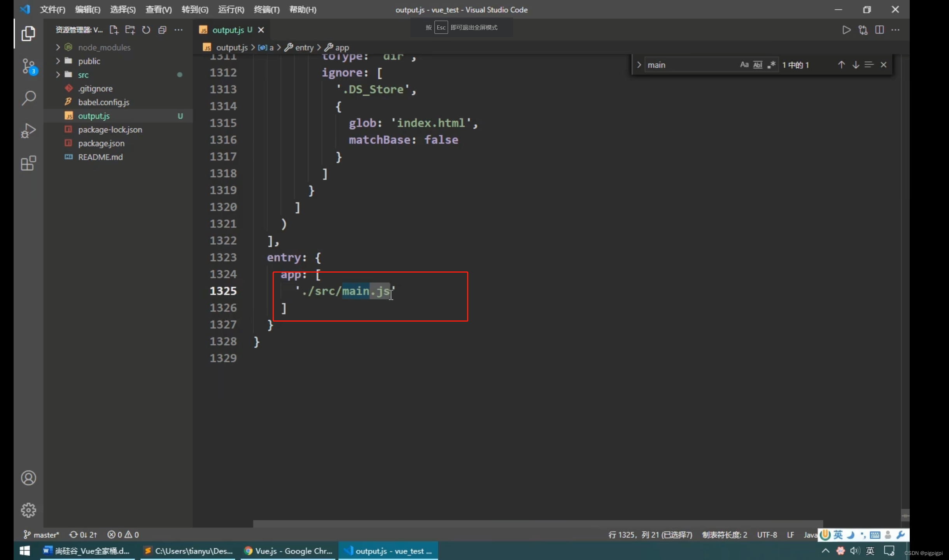Viewport: 949px width, 560px height.
Task: Click line and column status indicator
Action: coord(650,535)
